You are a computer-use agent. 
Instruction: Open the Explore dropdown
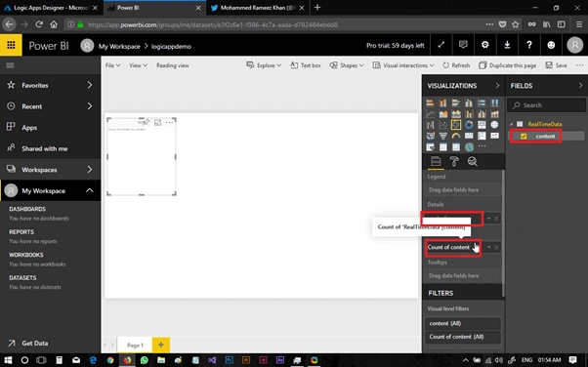click(264, 65)
